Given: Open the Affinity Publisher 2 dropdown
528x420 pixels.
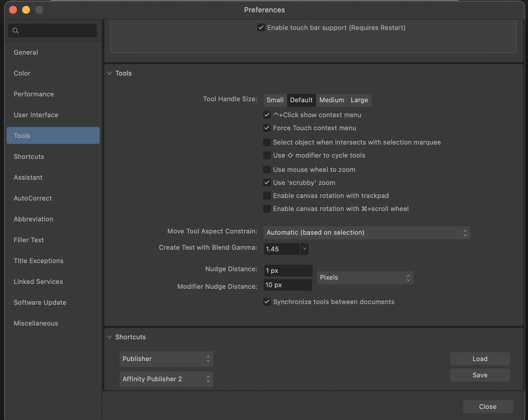Looking at the screenshot, I should pos(166,379).
